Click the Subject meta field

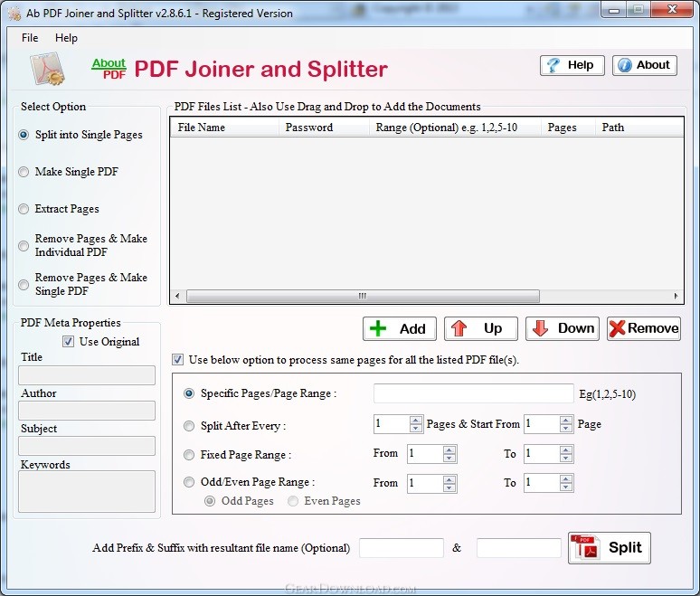[x=87, y=446]
